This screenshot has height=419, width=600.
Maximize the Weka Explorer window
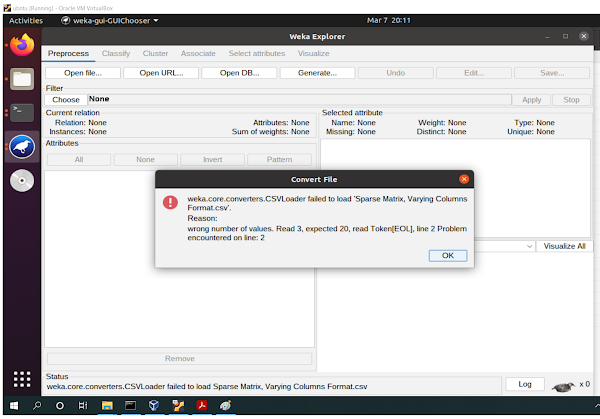pos(565,36)
